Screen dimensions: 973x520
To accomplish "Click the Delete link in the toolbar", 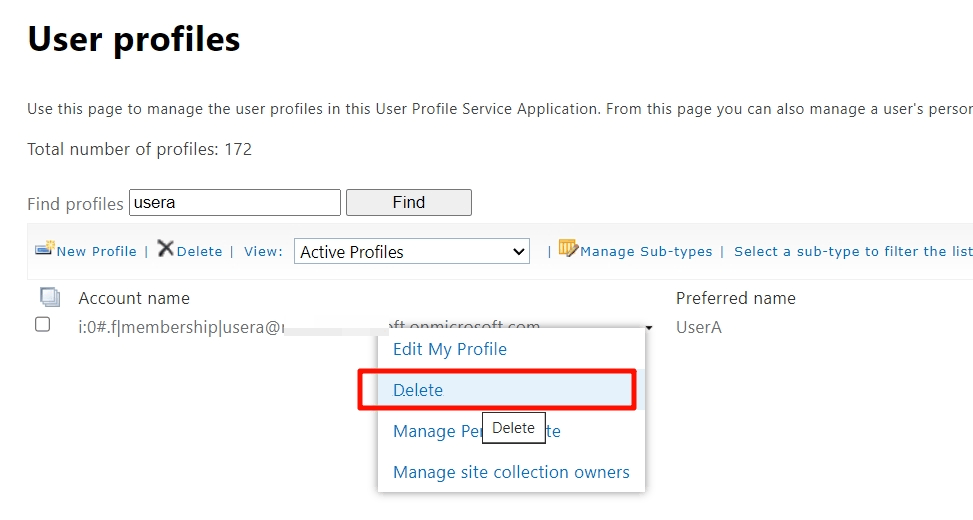I will [199, 252].
